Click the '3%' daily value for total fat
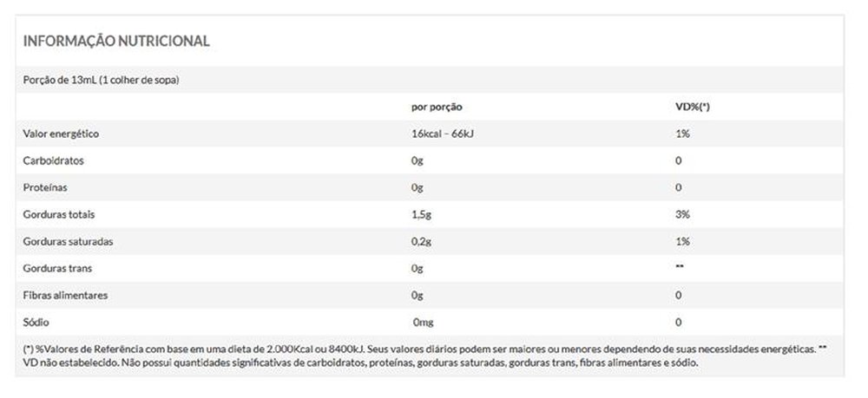Viewport: 868px width, 398px height. [682, 214]
